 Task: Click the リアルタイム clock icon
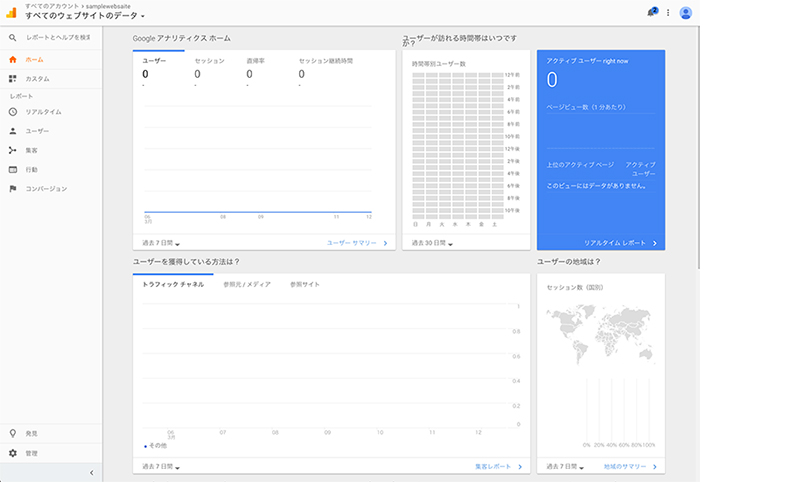pyautogui.click(x=13, y=112)
